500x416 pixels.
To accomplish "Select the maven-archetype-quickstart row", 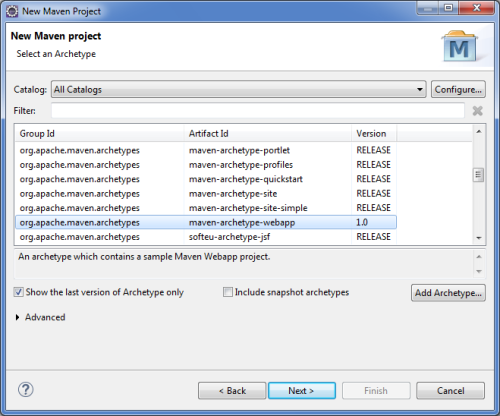I will tap(206, 179).
